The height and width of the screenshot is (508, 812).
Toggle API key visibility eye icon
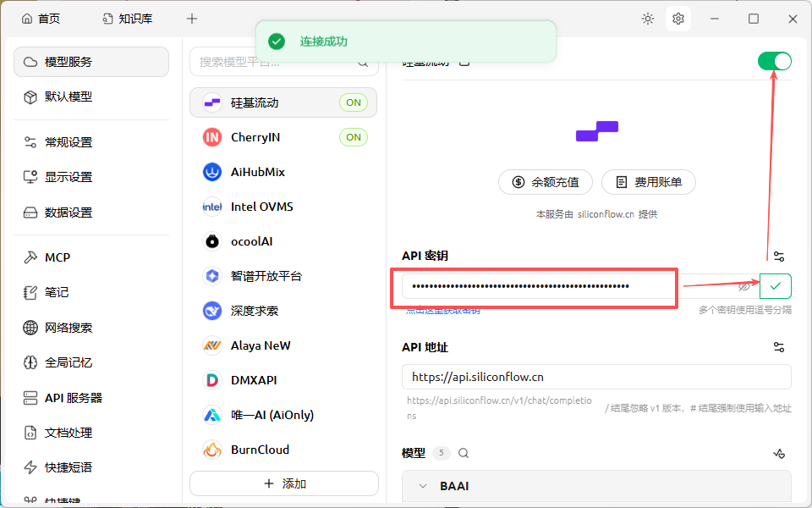pos(744,286)
